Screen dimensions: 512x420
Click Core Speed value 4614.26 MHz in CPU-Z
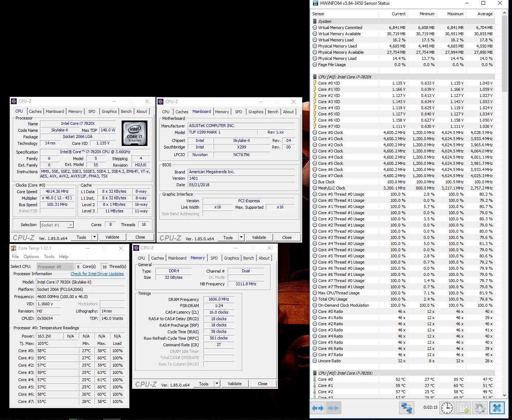pos(57,191)
